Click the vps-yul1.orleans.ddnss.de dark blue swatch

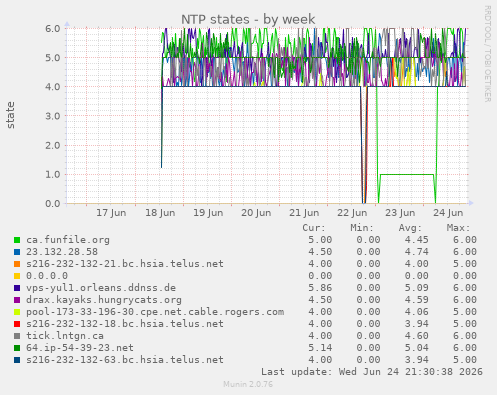click(17, 288)
